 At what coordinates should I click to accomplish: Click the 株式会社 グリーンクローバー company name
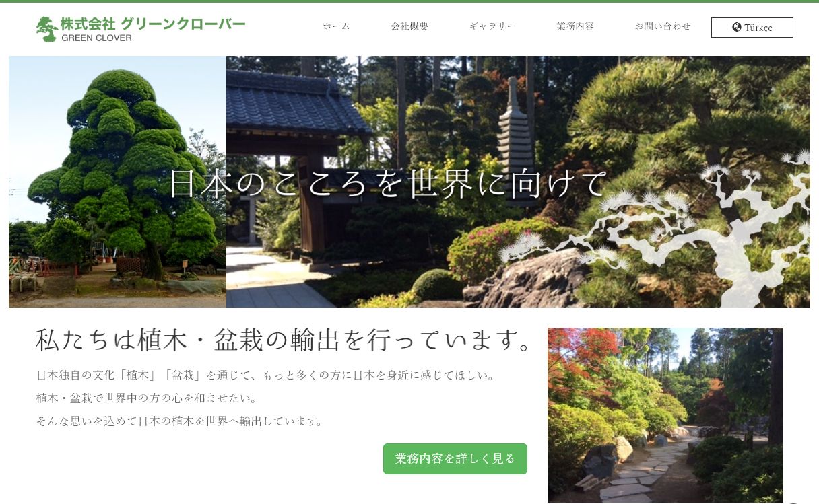[x=153, y=24]
